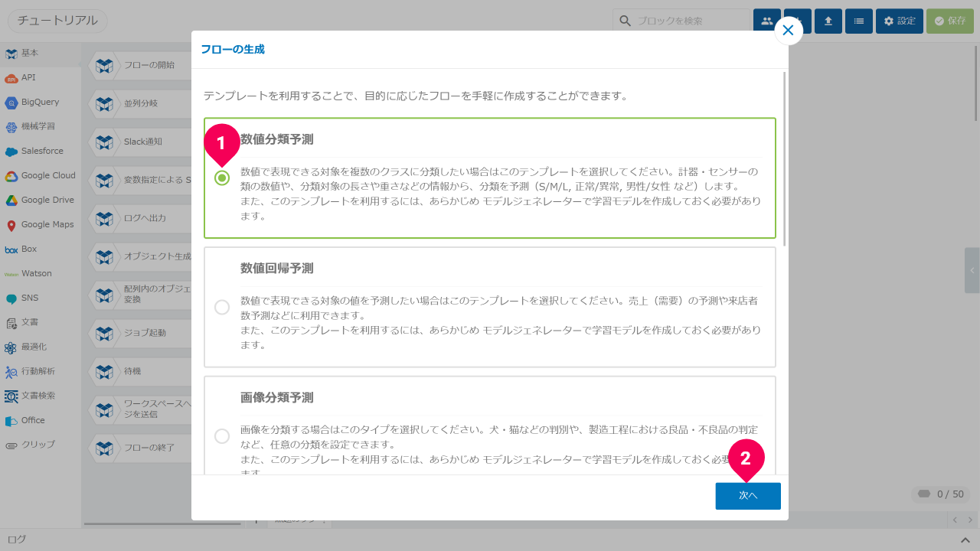The height and width of the screenshot is (551, 980).
Task: Select the Google Drive category icon
Action: [11, 201]
